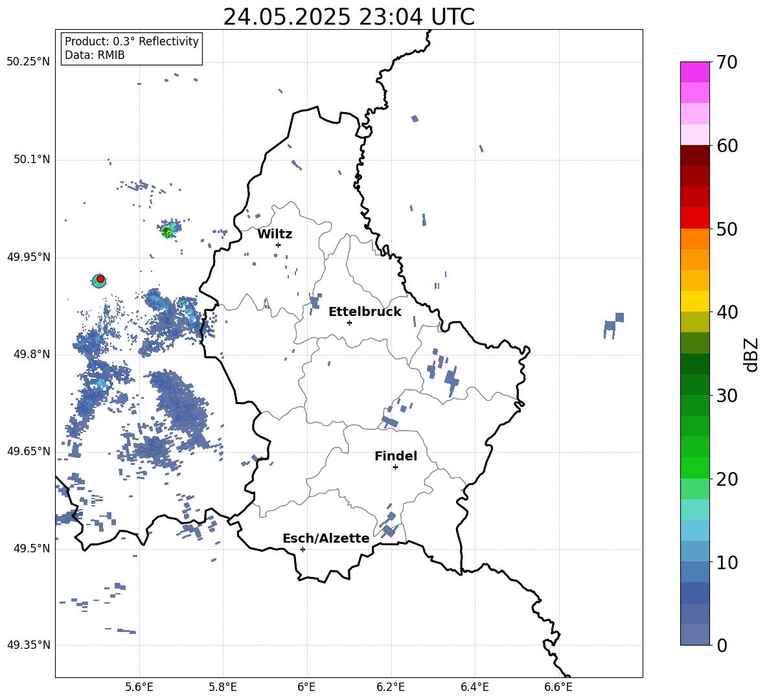Click the 5.6°E longitude label

pos(139,687)
